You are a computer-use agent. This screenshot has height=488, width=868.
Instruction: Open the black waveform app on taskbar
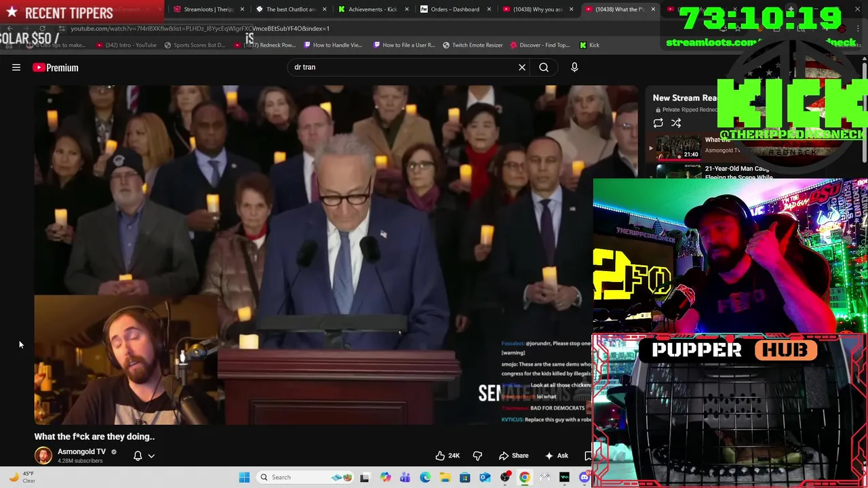click(564, 477)
